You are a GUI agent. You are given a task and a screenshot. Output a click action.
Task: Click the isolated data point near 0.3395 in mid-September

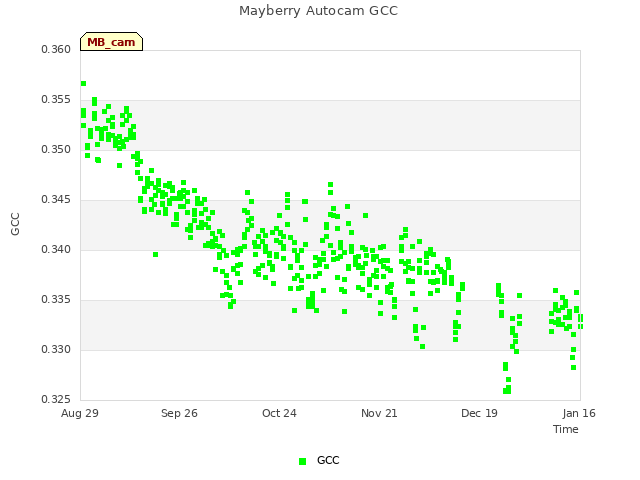coord(156,255)
